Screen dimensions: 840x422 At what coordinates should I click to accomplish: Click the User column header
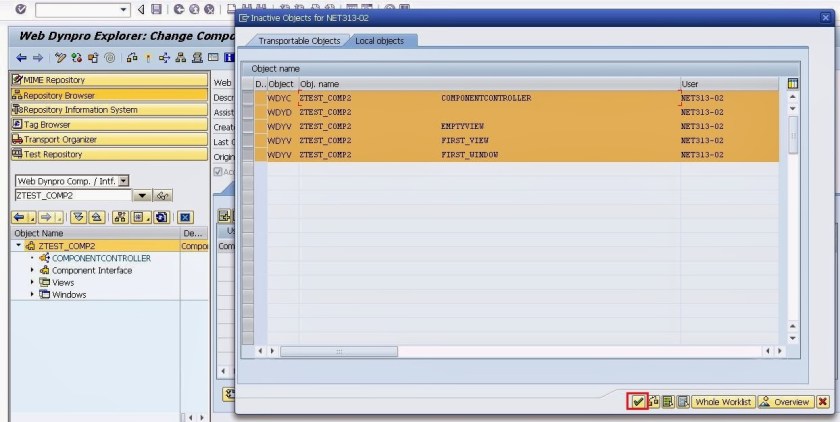pos(729,84)
